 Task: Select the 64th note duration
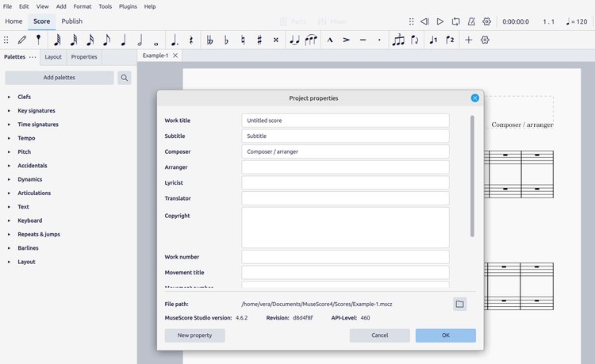click(57, 40)
